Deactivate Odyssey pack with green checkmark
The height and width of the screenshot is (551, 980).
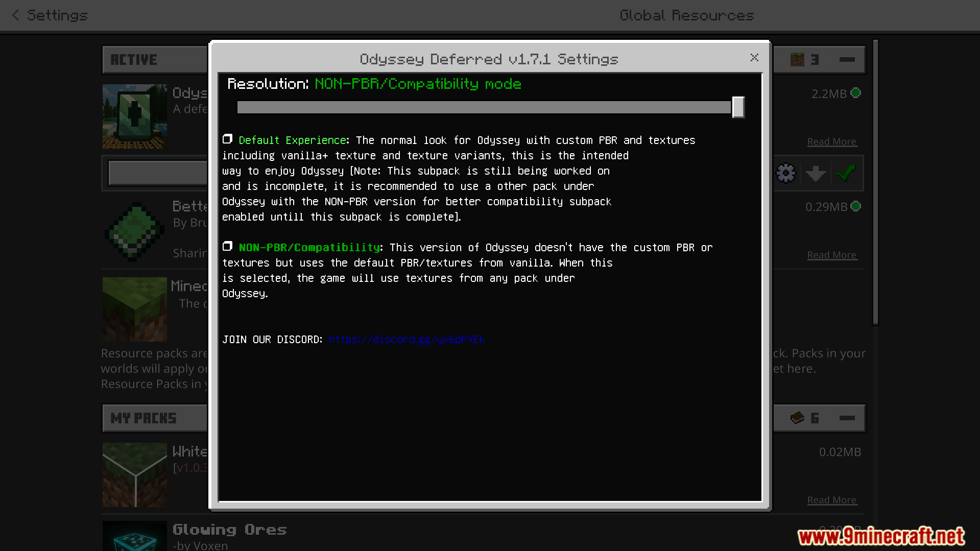click(846, 173)
